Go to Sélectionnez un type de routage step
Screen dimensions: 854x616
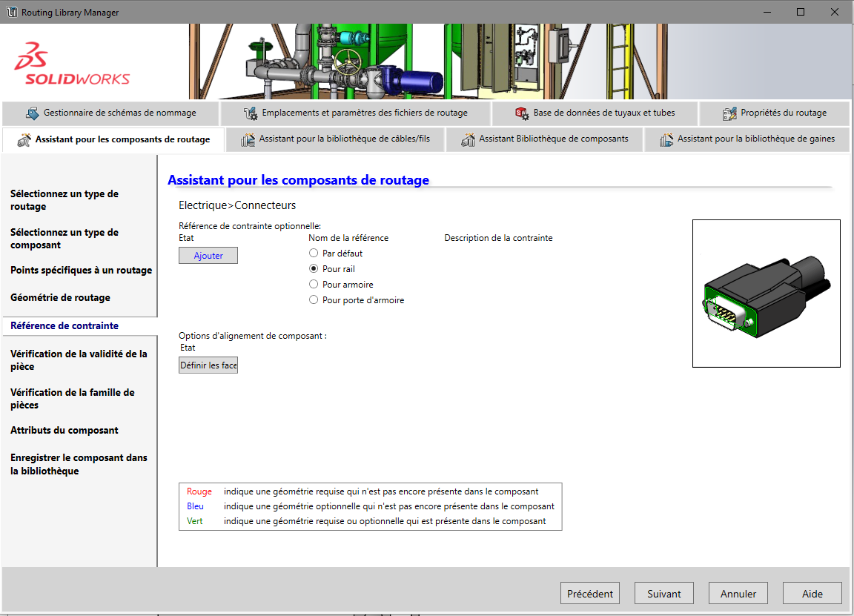tap(64, 200)
